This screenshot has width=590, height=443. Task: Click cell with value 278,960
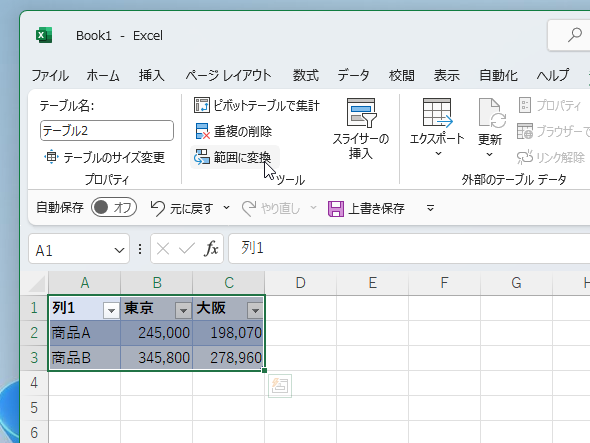tap(229, 358)
